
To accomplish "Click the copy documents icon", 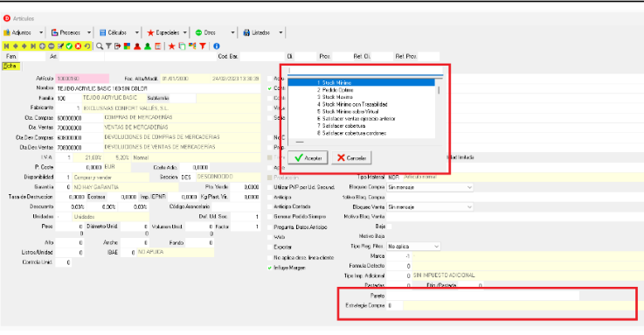I will [182, 46].
